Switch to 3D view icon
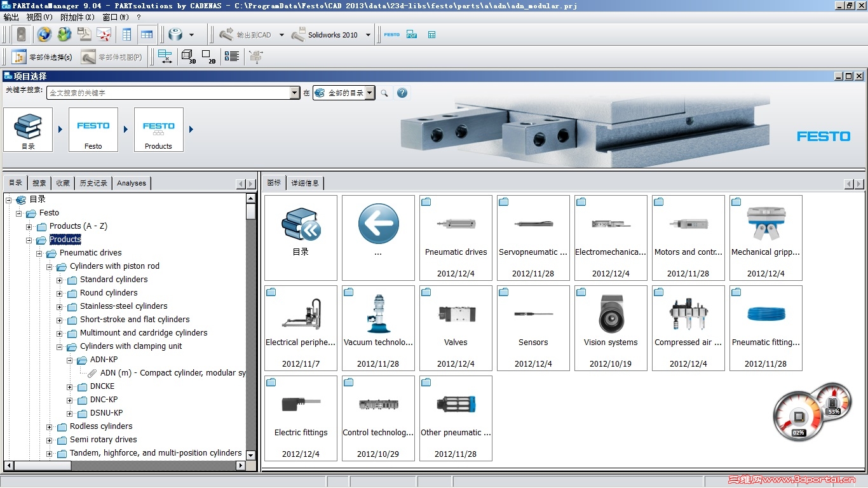Viewport: 868px width, 488px height. coord(189,57)
